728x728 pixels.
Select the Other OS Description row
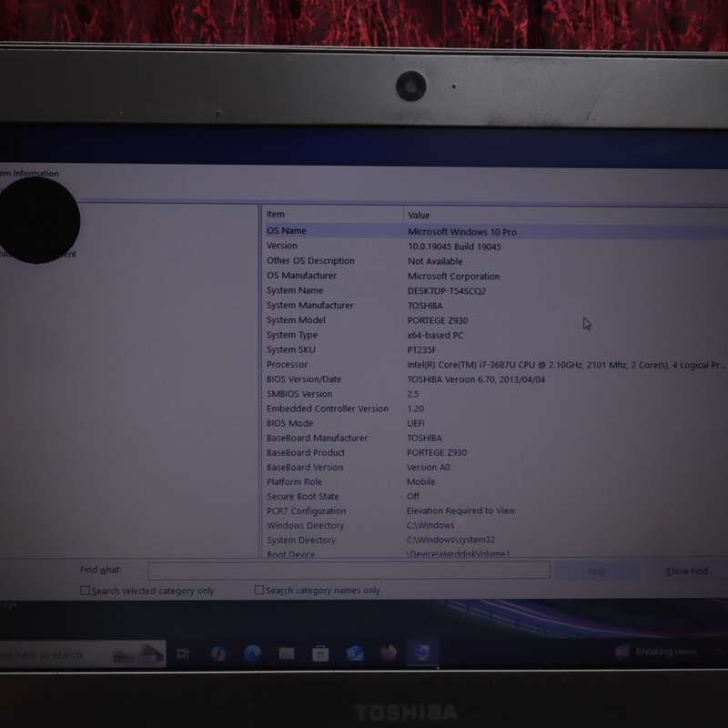coord(495,260)
